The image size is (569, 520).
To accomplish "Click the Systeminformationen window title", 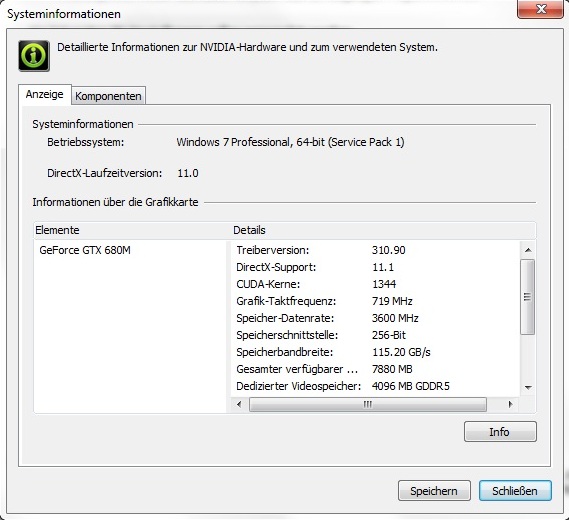I will pos(64,14).
